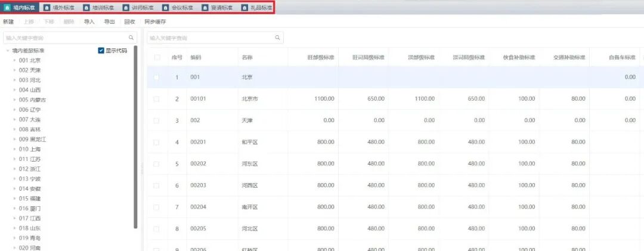644x251 pixels.
Task: Tick the select-all checkbox in table header
Action: click(157, 57)
